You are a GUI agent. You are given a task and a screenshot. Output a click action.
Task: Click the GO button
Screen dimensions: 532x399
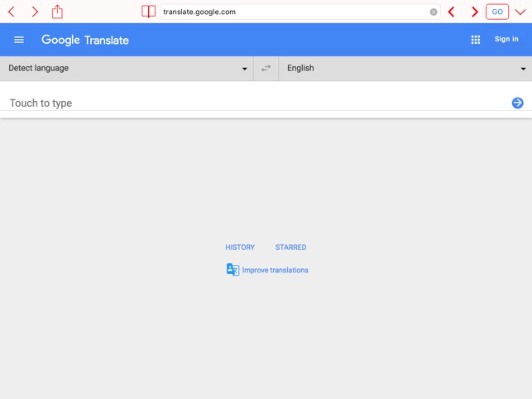point(497,12)
